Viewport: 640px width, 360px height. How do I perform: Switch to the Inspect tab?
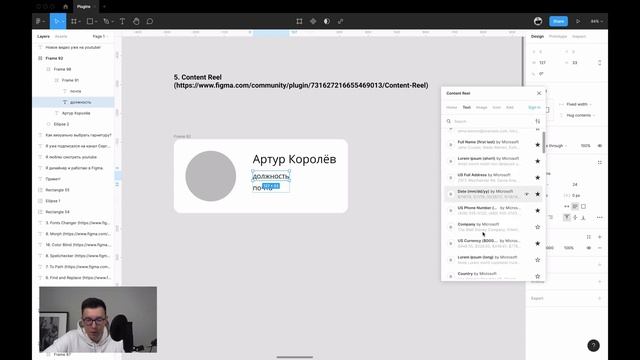[x=579, y=36]
